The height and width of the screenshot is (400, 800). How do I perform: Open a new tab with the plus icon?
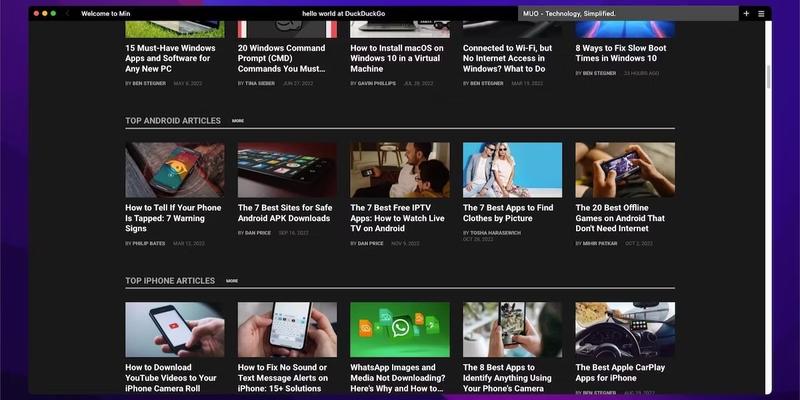point(746,14)
